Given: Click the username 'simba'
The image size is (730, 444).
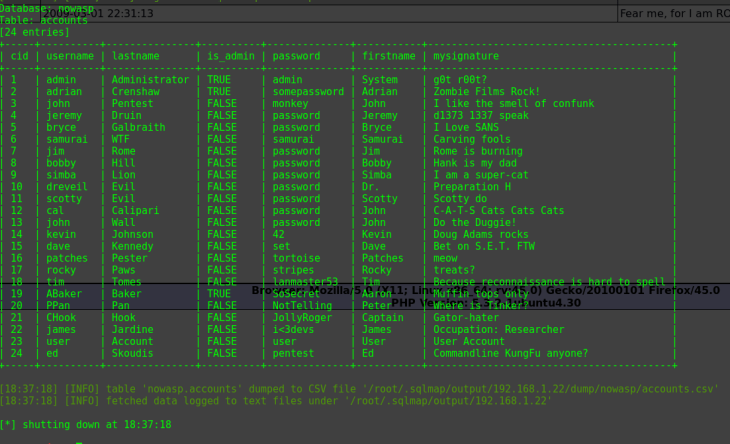Looking at the screenshot, I should tap(61, 175).
